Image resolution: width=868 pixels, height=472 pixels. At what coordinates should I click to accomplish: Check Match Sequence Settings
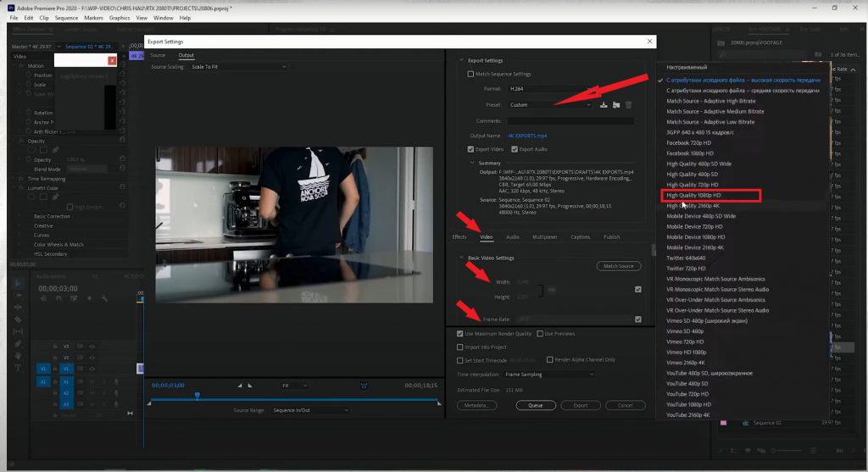[470, 75]
